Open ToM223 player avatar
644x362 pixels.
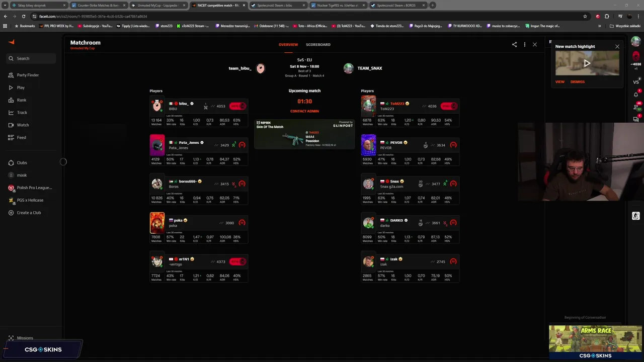368,106
